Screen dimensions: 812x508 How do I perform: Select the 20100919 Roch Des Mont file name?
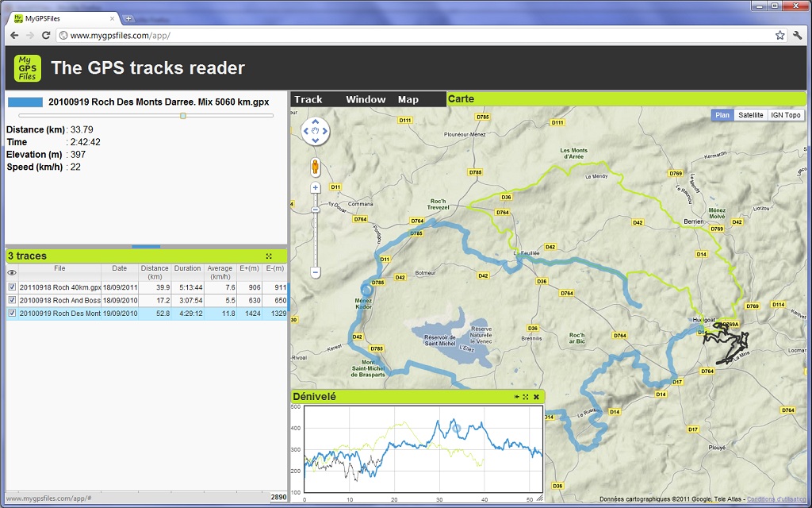[x=60, y=313]
